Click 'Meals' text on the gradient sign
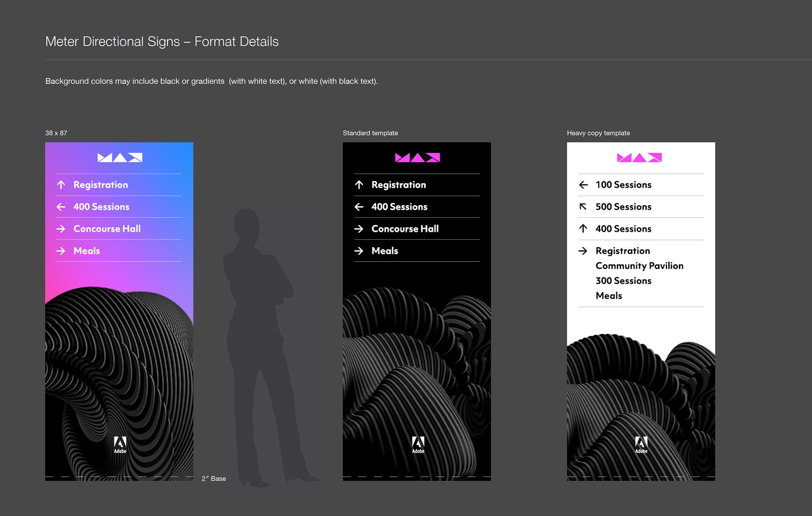 pos(87,251)
